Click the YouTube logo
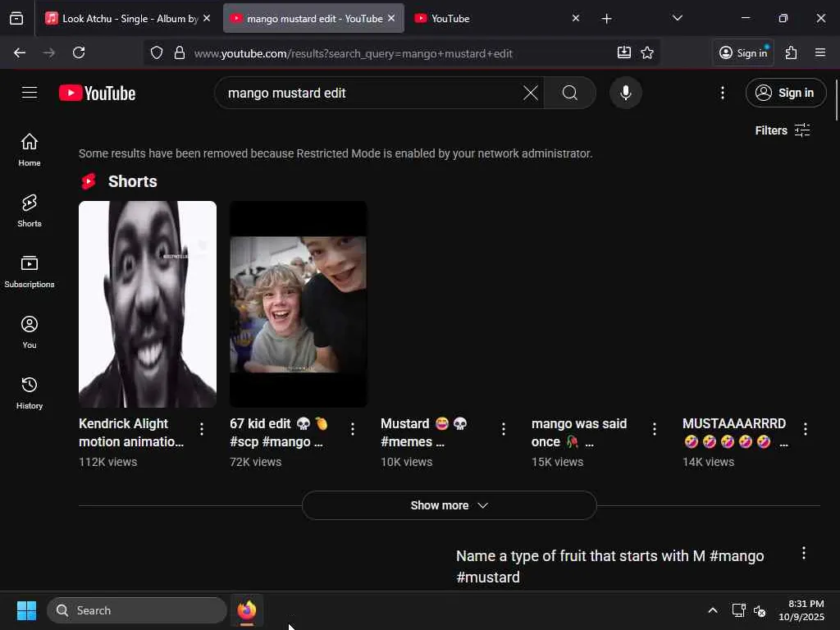Screen dimensions: 840x630 (x=97, y=94)
